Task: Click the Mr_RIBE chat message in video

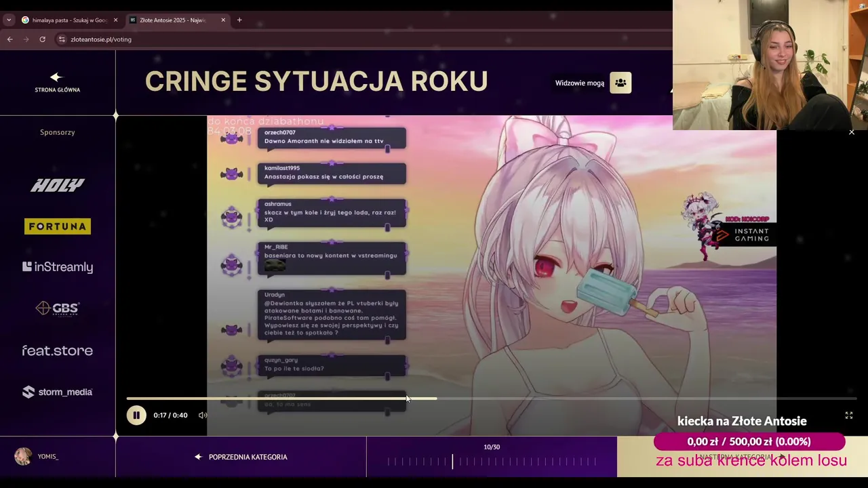Action: click(x=332, y=258)
